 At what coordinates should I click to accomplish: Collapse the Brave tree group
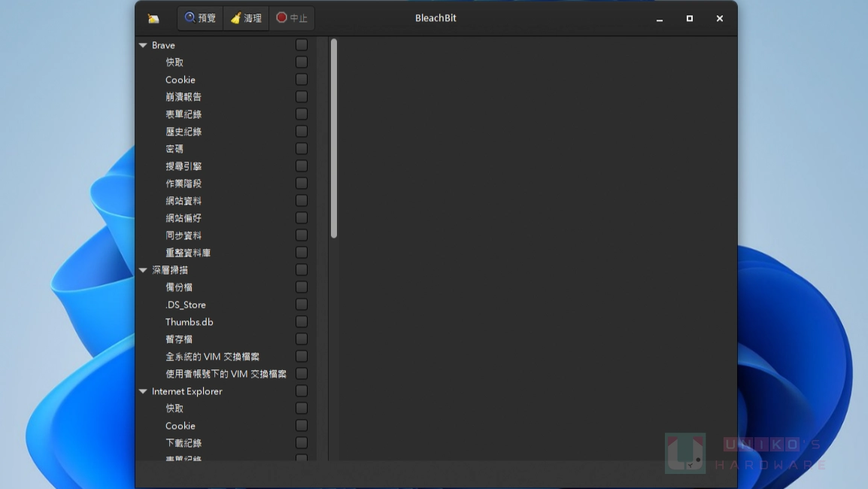pyautogui.click(x=143, y=45)
